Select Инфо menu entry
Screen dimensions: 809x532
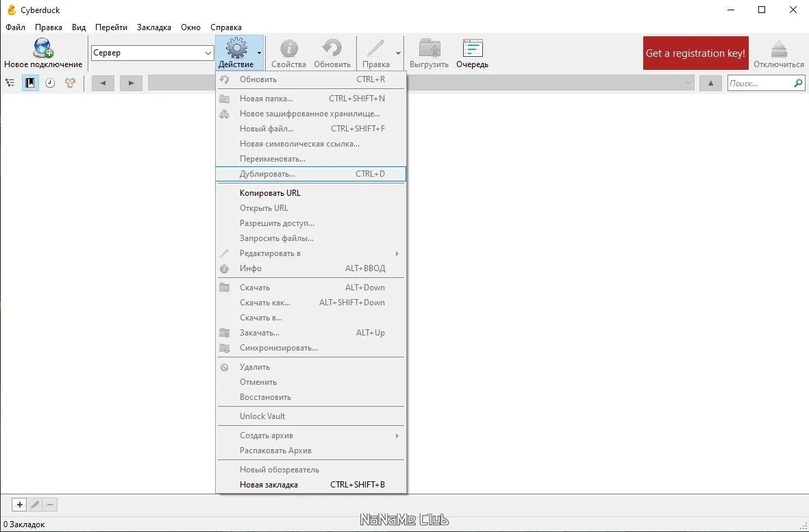310,268
